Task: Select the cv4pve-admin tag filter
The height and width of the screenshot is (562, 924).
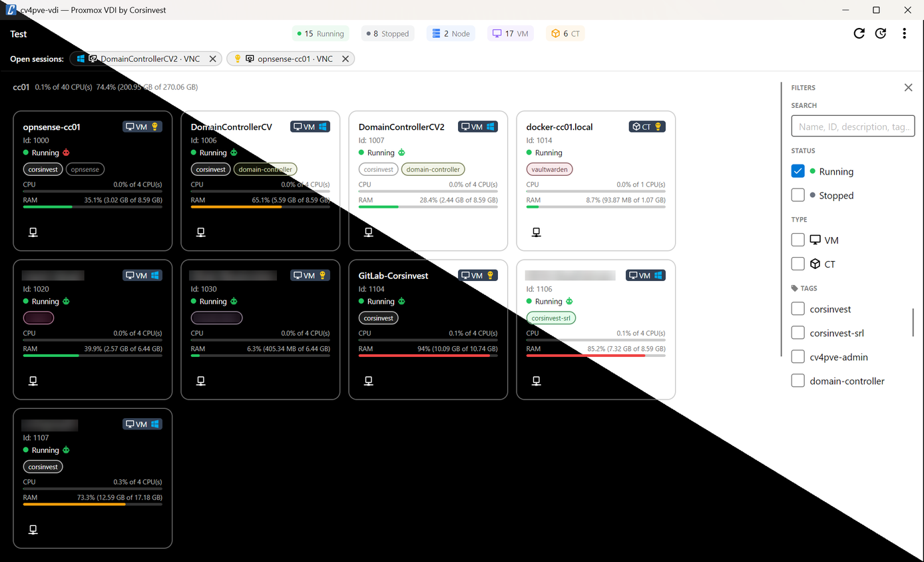Action: click(798, 357)
